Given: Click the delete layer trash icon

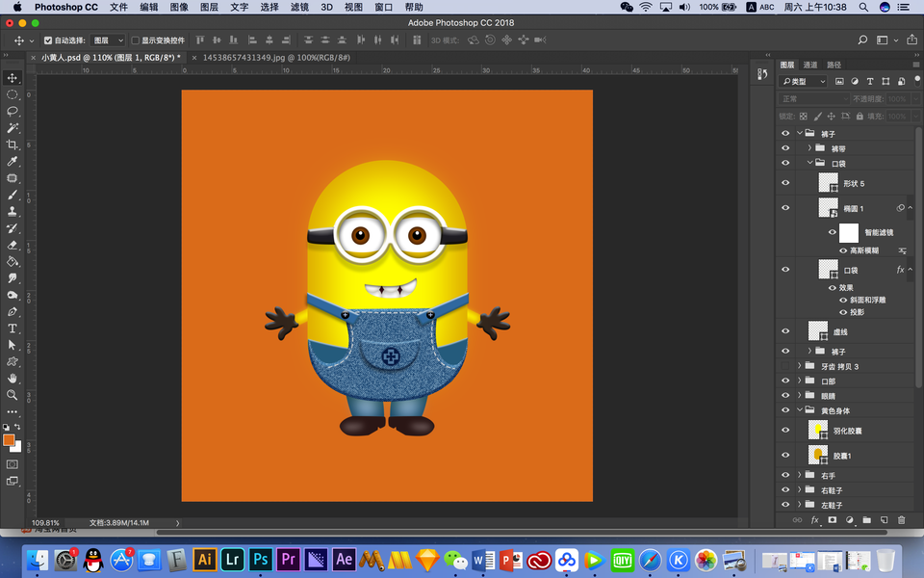Looking at the screenshot, I should pos(901,519).
